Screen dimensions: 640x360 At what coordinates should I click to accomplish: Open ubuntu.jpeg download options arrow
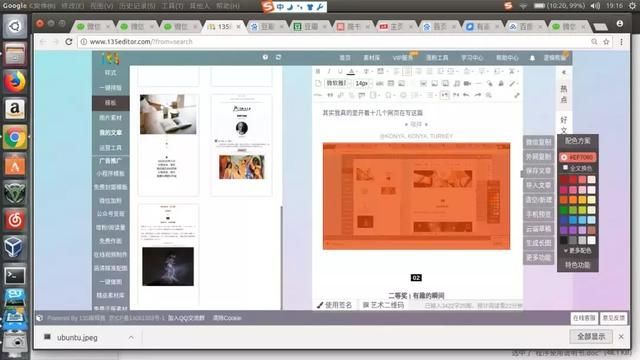point(131,338)
